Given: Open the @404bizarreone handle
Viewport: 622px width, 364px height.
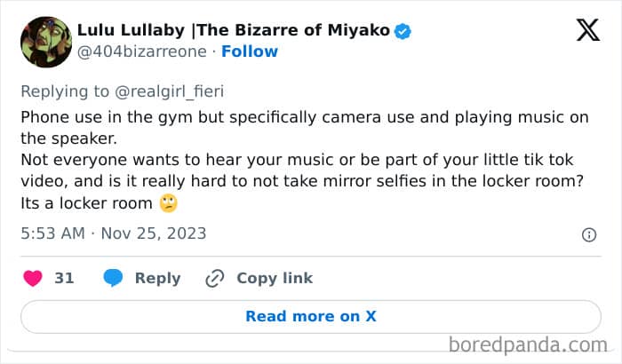Looking at the screenshot, I should [141, 51].
